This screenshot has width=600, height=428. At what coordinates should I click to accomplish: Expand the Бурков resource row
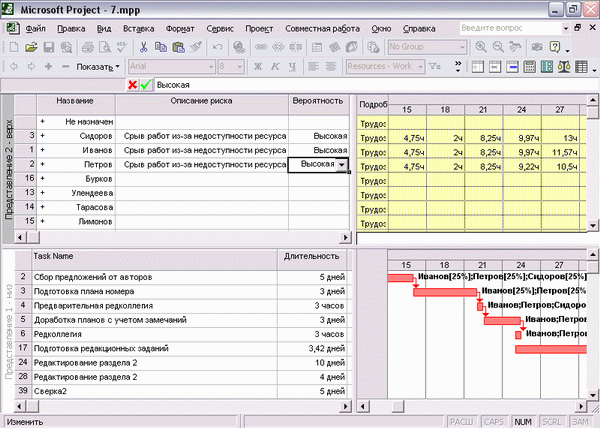42,179
